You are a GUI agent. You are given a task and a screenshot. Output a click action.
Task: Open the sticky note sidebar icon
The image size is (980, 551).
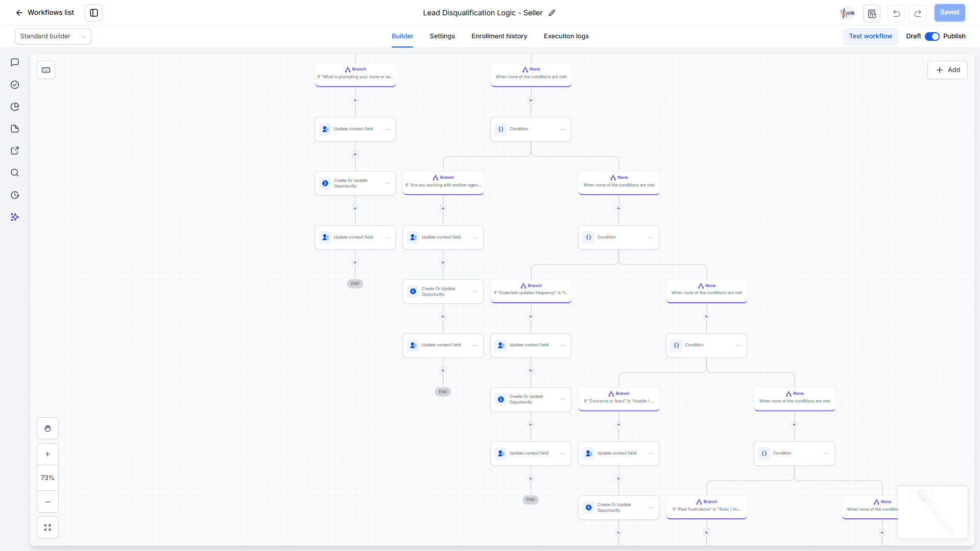pos(15,129)
